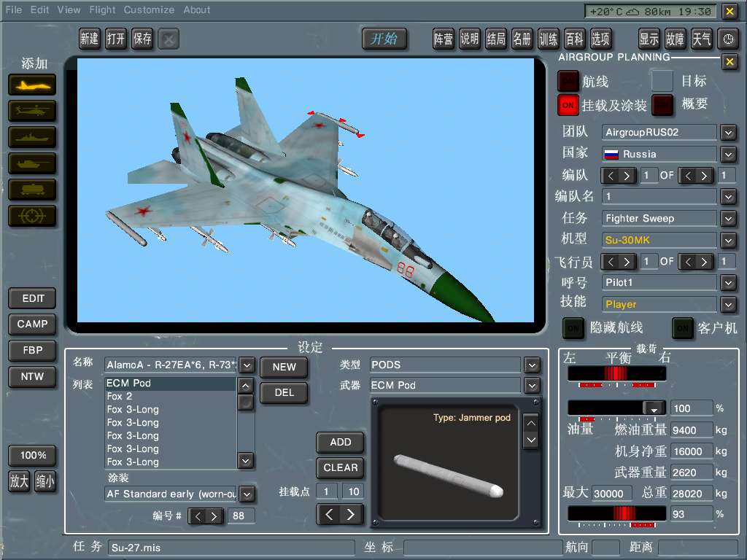Open the 训练 training panel
The image size is (747, 560).
[549, 39]
